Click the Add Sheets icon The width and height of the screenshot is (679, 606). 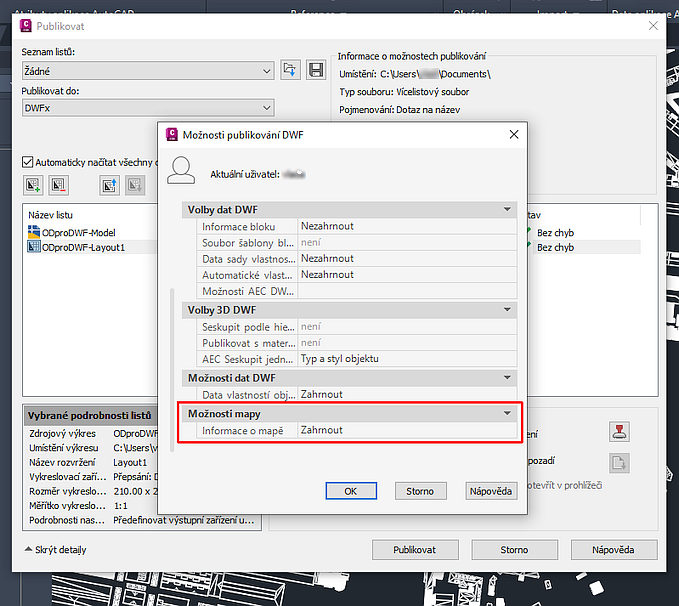(x=33, y=185)
